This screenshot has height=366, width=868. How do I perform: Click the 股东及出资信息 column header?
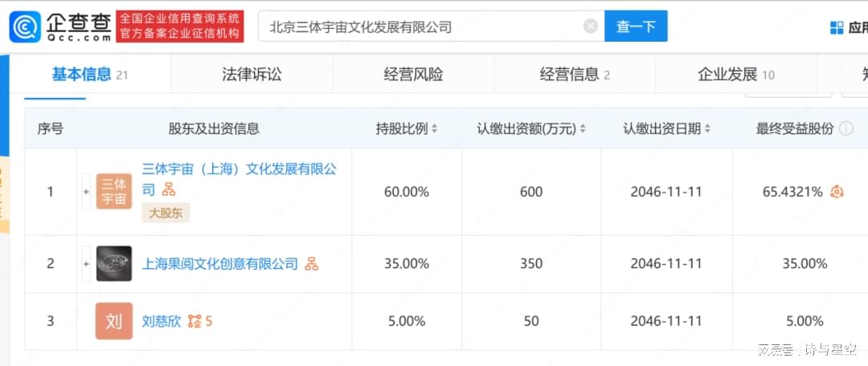(x=214, y=129)
